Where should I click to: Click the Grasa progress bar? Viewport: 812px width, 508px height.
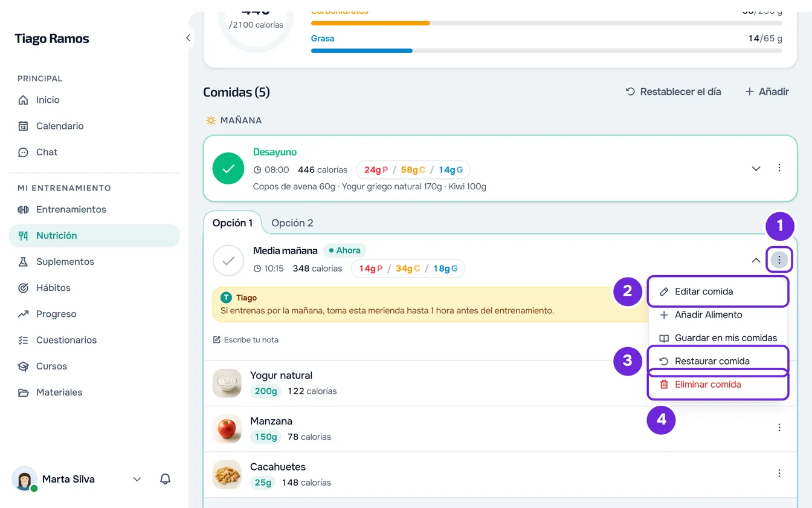pyautogui.click(x=546, y=51)
